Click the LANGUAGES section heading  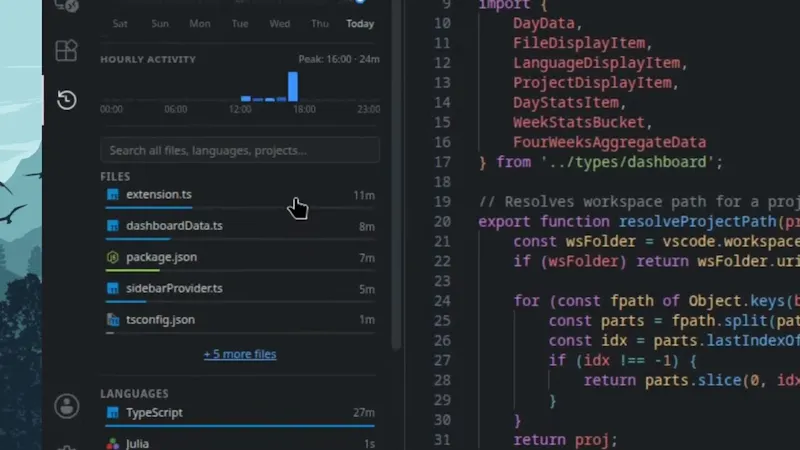tap(134, 393)
